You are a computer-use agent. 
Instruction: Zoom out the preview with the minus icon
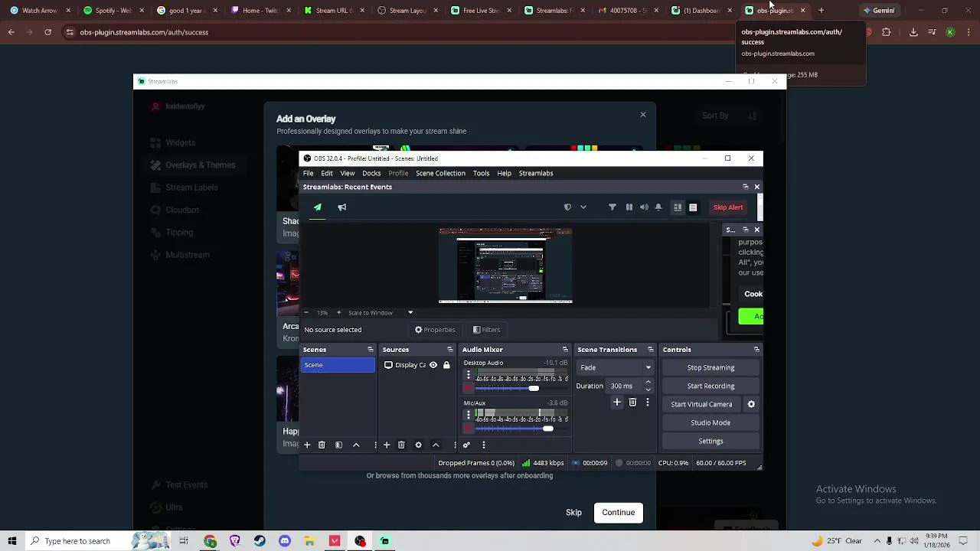coord(306,312)
